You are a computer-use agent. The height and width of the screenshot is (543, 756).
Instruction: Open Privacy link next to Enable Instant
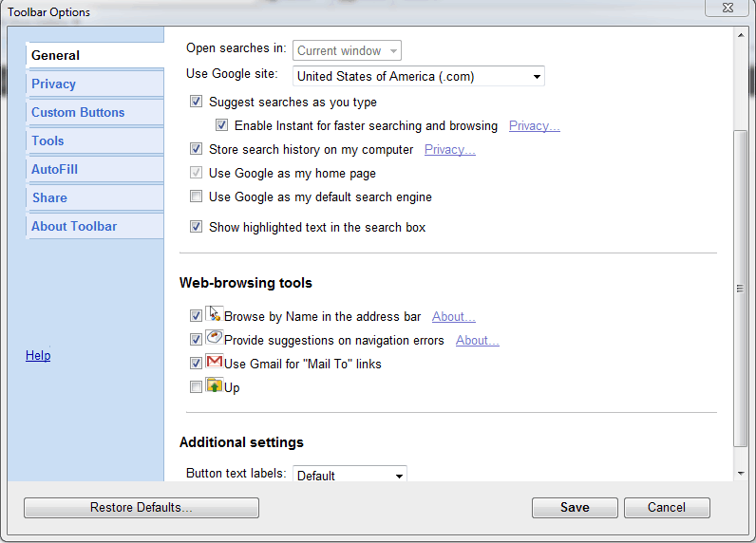point(534,125)
